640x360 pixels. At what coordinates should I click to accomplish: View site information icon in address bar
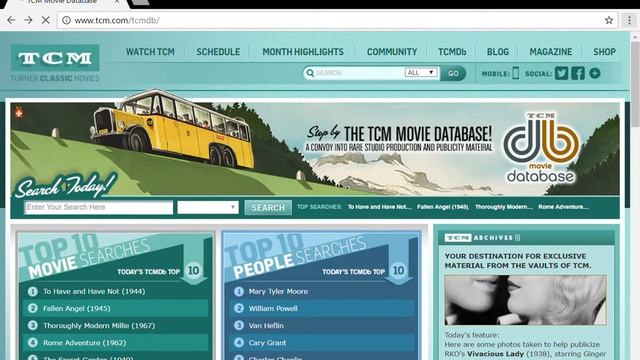click(x=66, y=20)
